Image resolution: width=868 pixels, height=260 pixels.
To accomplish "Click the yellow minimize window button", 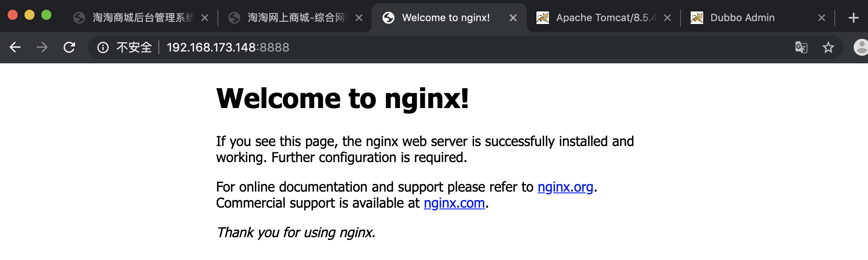I will (29, 15).
